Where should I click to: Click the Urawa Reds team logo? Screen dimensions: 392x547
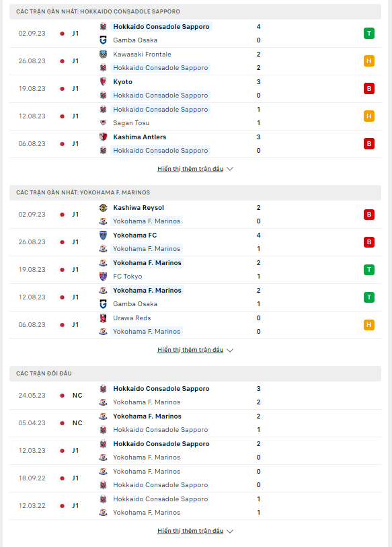(x=104, y=318)
